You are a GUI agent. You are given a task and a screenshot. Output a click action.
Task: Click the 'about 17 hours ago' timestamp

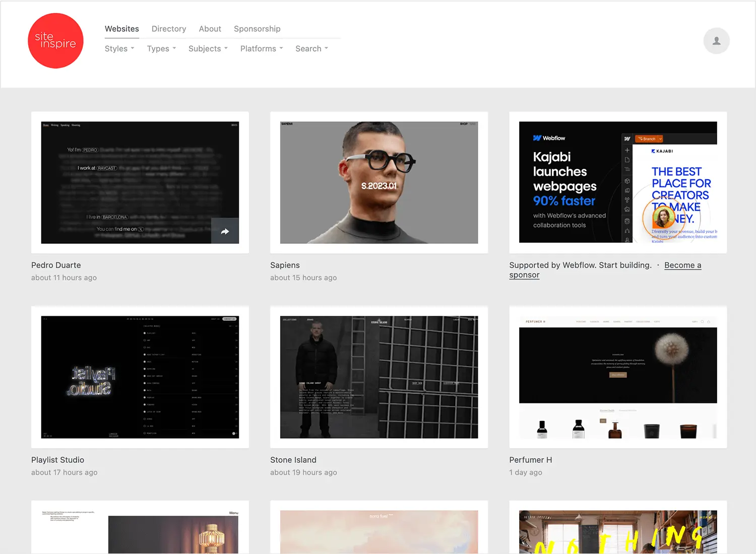65,472
